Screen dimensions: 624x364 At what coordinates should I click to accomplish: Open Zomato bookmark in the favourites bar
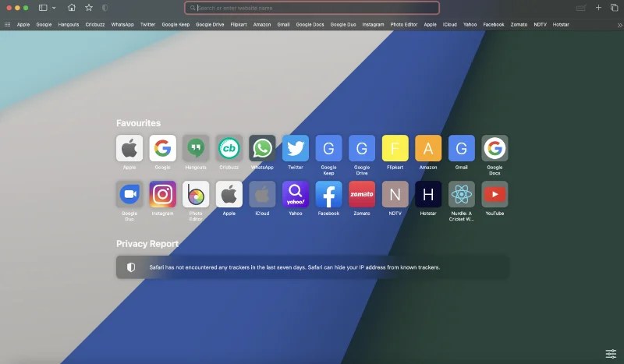[519, 24]
